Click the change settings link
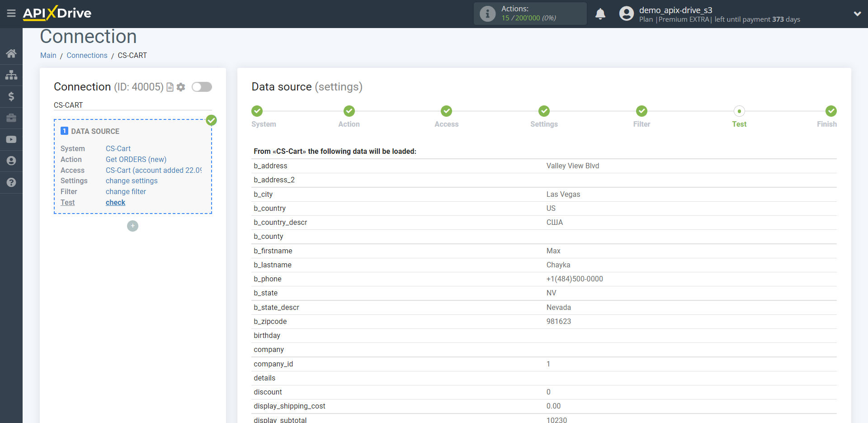 tap(132, 181)
